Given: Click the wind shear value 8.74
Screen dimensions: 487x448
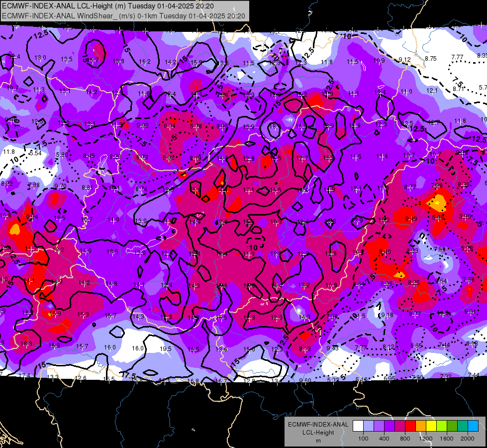Looking at the screenshot, I should (141, 189).
